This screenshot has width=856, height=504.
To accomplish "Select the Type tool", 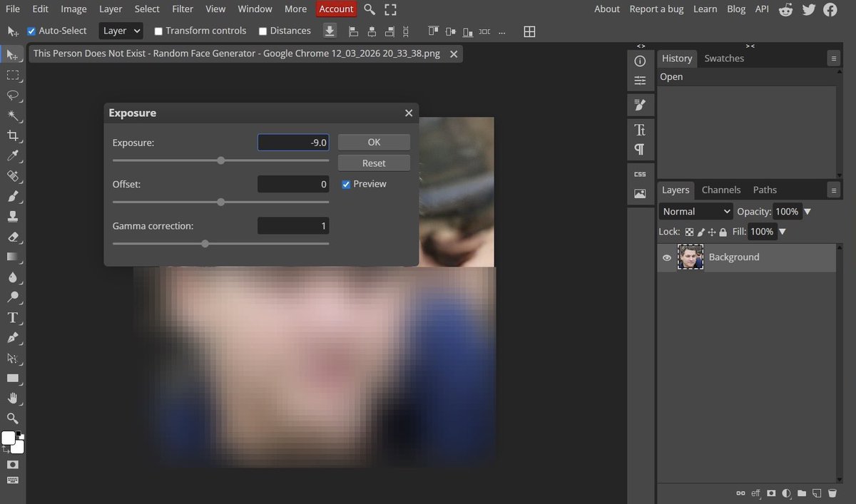I will (x=13, y=317).
